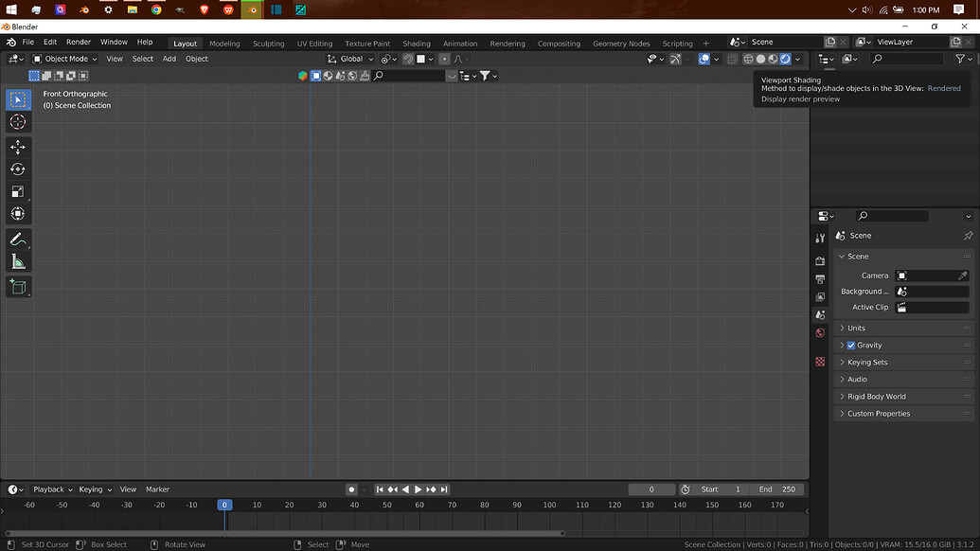Activate the Transform tool

click(x=18, y=214)
